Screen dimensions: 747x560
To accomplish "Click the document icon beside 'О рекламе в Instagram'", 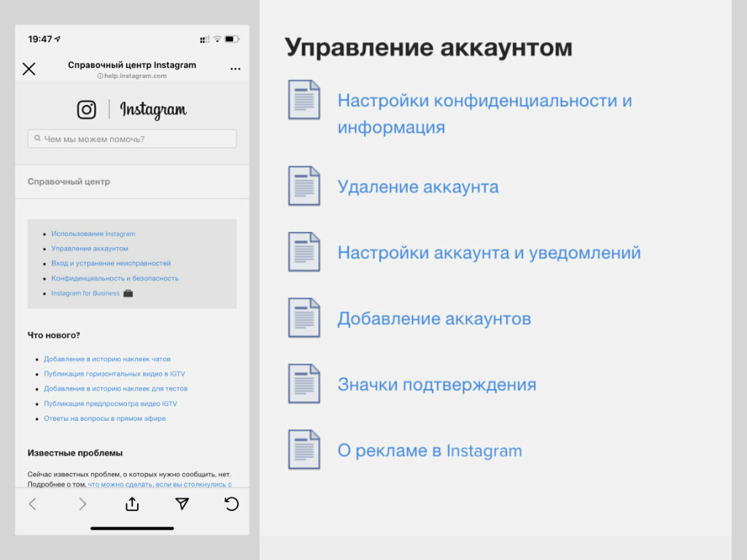I will pos(304,449).
